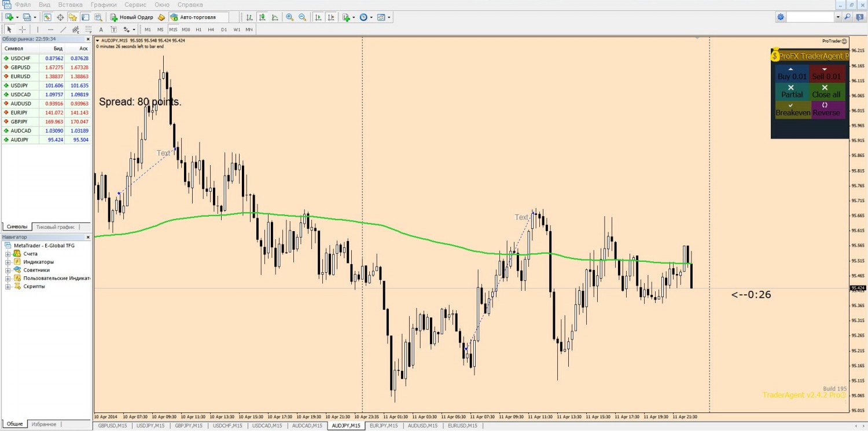
Task: Open the Вставка menu
Action: tap(71, 5)
